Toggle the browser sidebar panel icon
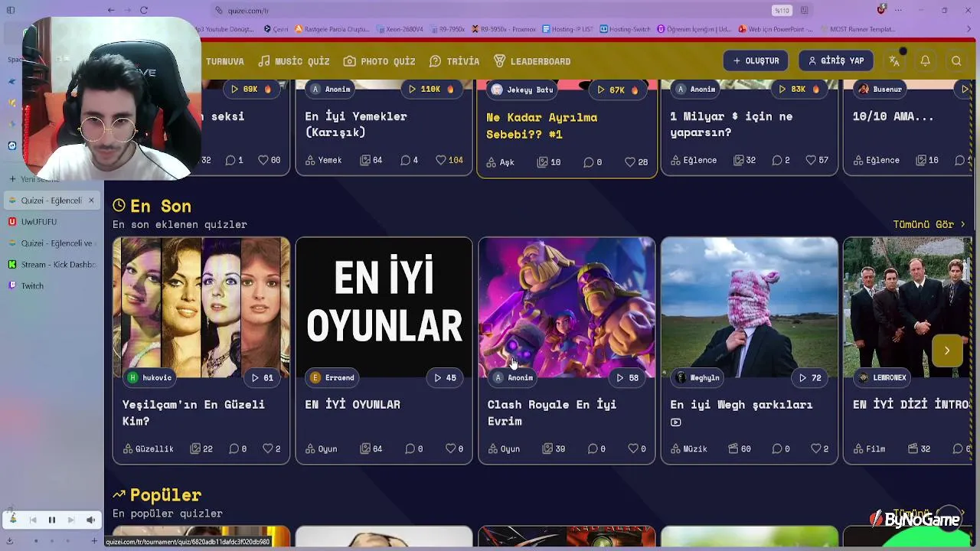 [x=11, y=10]
